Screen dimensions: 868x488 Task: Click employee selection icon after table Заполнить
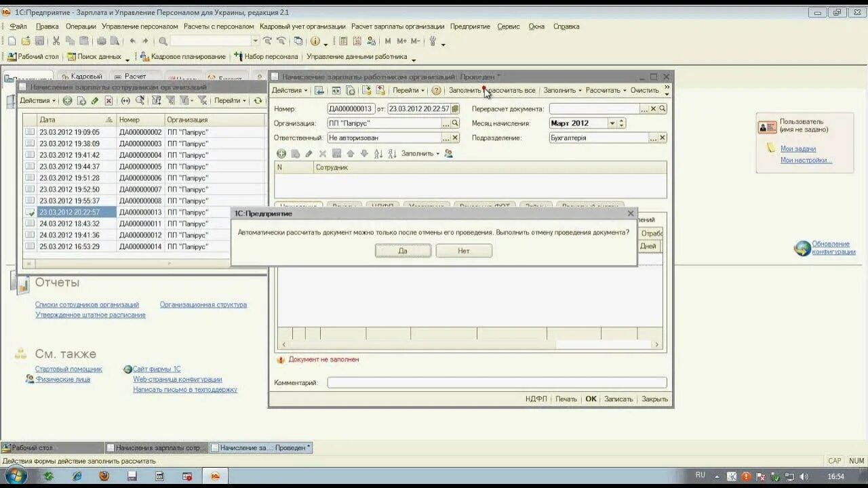448,154
